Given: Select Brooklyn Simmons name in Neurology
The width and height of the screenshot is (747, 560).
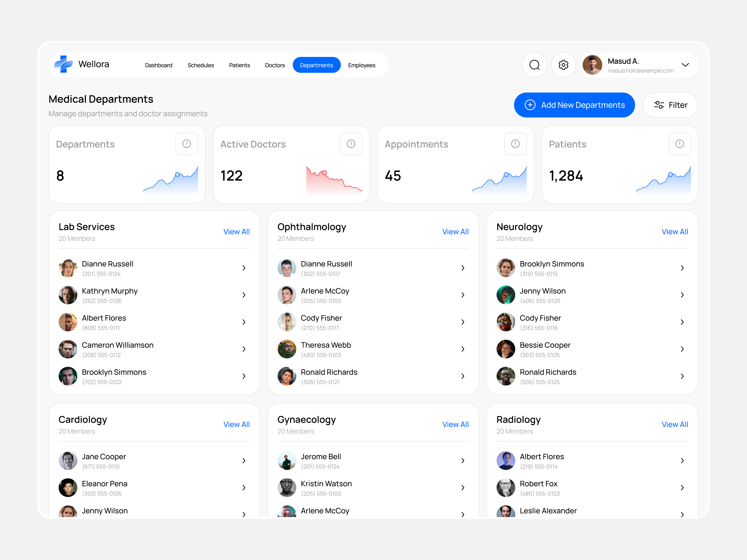Looking at the screenshot, I should point(552,264).
